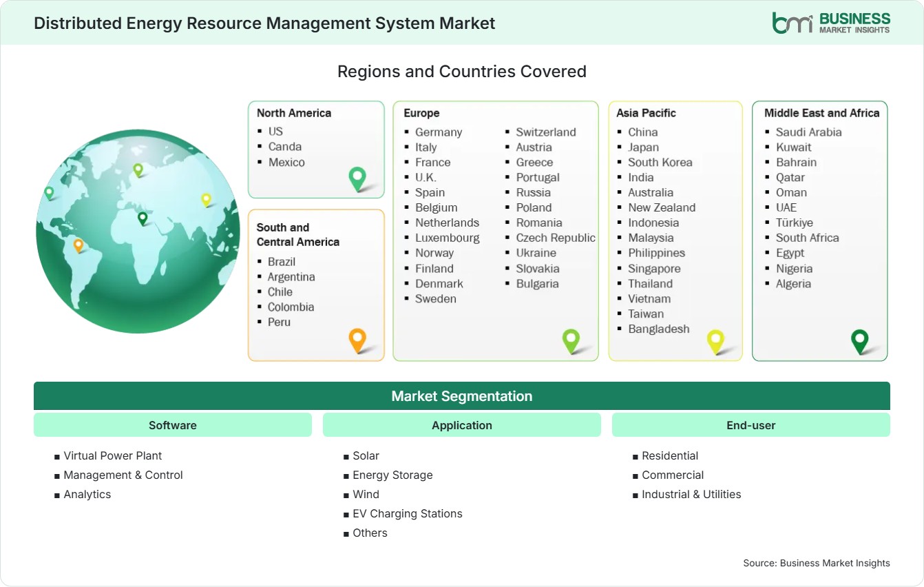This screenshot has height=587, width=924.
Task: Click the 'Regions and Countries Covered' title
Action: tap(462, 71)
